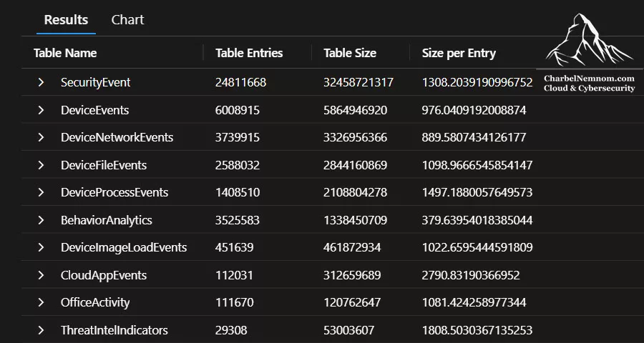This screenshot has height=343, width=644.
Task: Click entries value 112031
Action: pyautogui.click(x=234, y=275)
